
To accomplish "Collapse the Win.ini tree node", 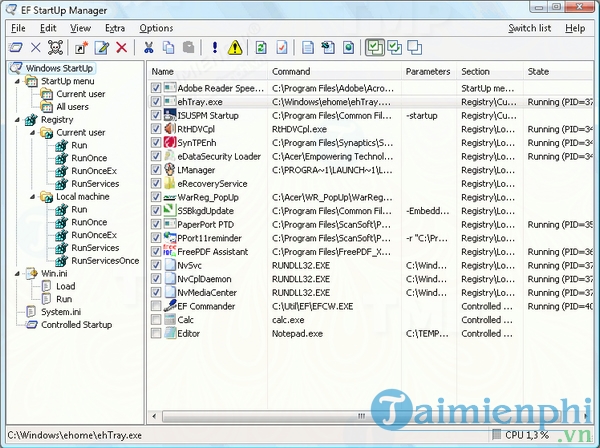I will coord(17,273).
